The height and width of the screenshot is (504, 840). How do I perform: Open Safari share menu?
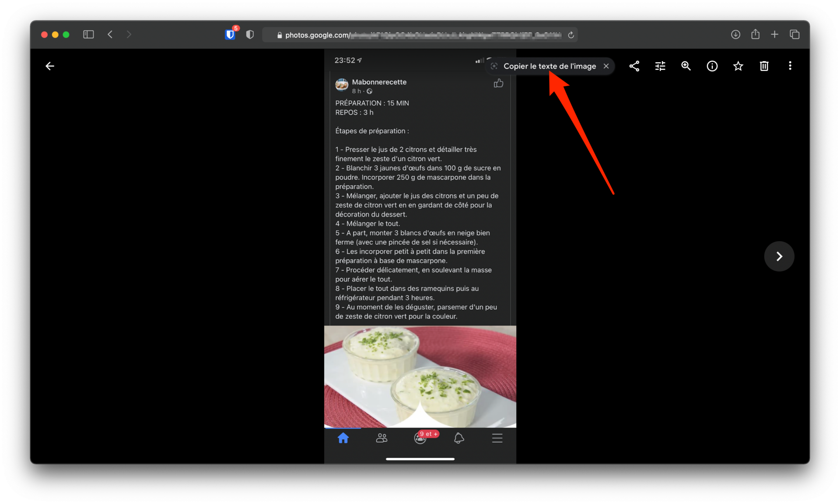tap(755, 35)
